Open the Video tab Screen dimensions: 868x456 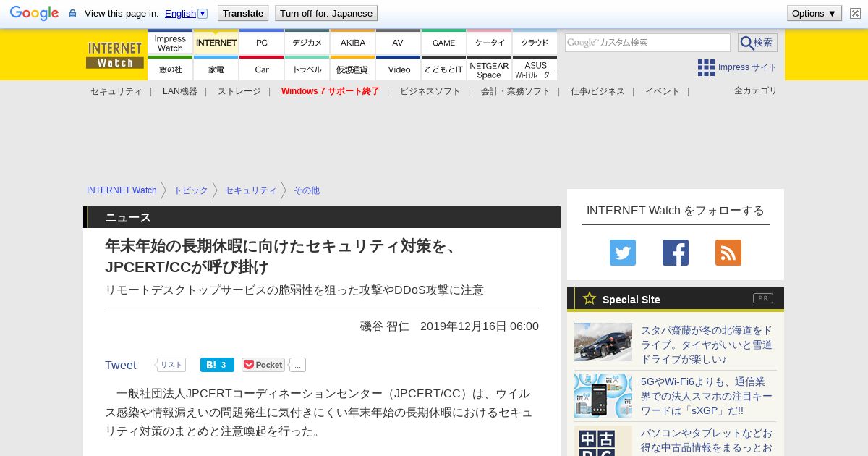coord(398,69)
